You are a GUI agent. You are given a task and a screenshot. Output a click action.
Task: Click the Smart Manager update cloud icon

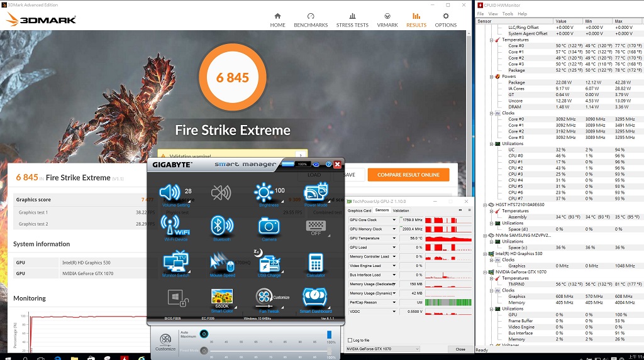click(x=316, y=164)
